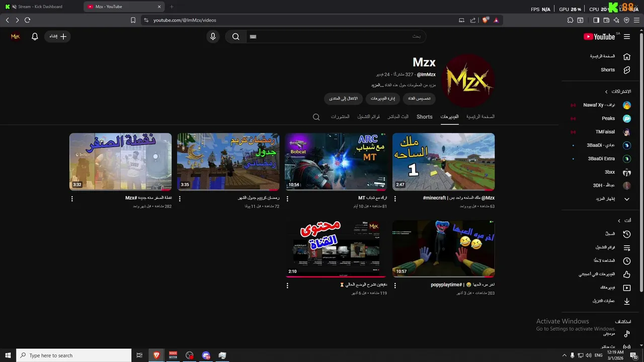Image resolution: width=644 pixels, height=362 pixels.
Task: Click the share page icon in address bar
Action: pyautogui.click(x=473, y=20)
